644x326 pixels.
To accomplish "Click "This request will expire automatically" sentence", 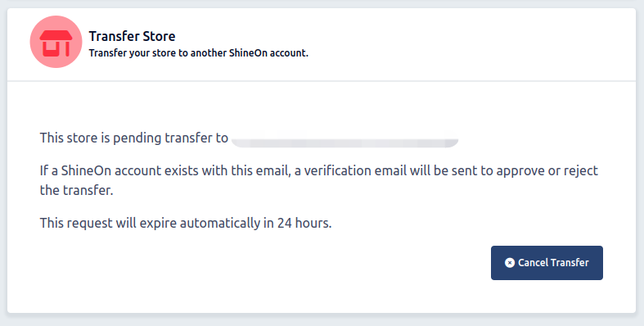I will pyautogui.click(x=150, y=223).
